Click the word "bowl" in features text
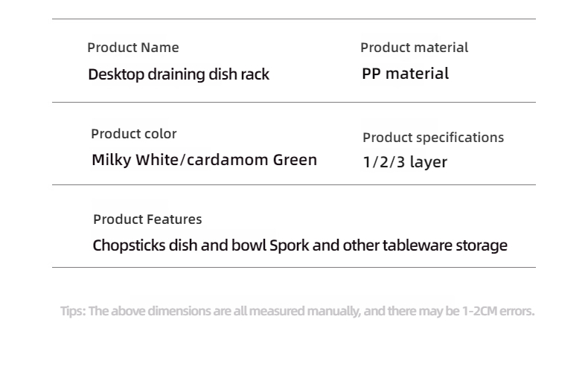This screenshot has height=386, width=588. coord(249,245)
